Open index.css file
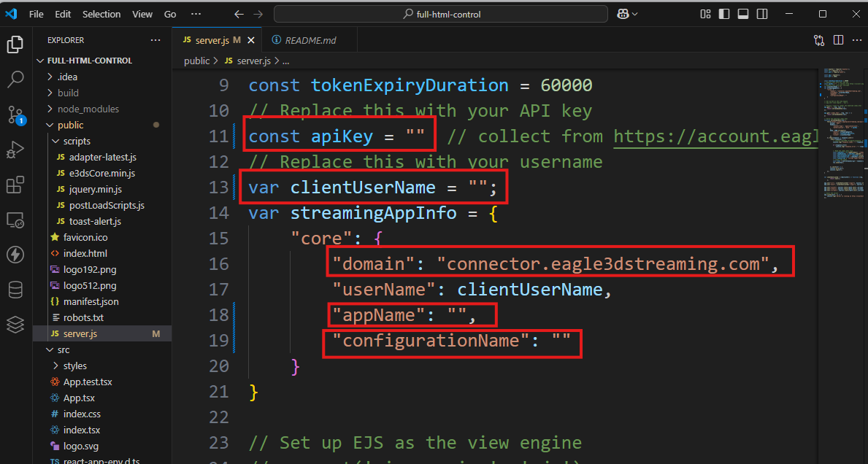Image resolution: width=868 pixels, height=464 pixels. [102, 414]
